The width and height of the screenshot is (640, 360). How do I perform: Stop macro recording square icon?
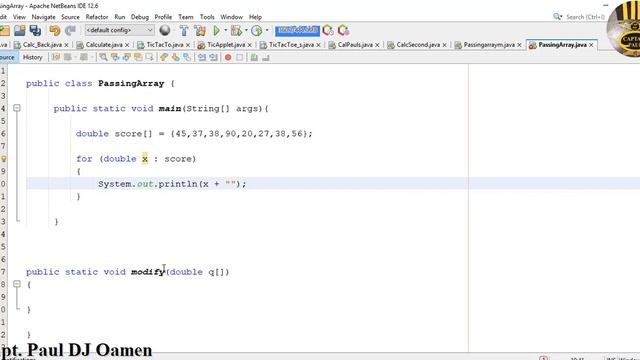[240, 57]
